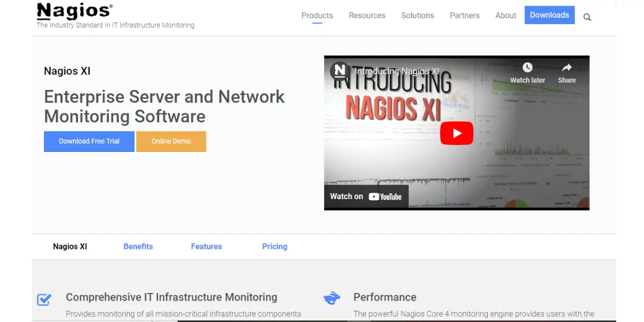This screenshot has height=322, width=644.
Task: Click the Share arrow icon on video
Action: coord(566,68)
